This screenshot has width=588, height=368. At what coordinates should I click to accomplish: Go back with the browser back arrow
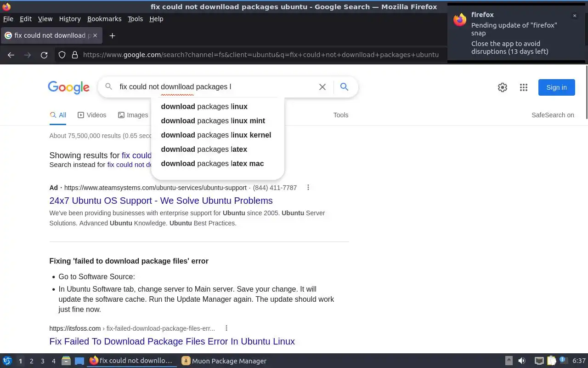tap(11, 55)
